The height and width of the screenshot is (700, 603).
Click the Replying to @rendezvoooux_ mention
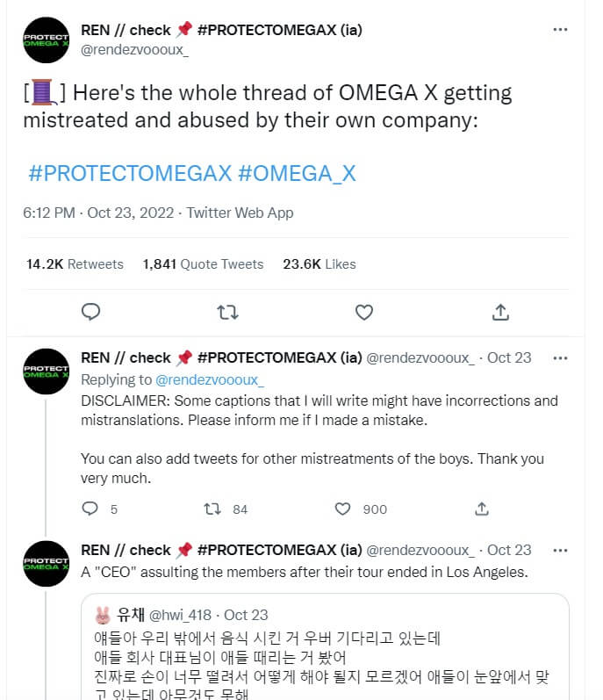(x=210, y=379)
